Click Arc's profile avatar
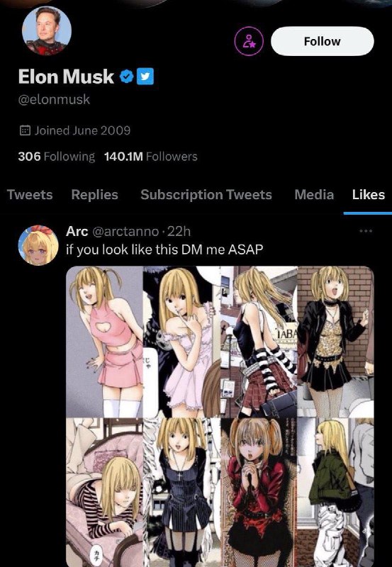The height and width of the screenshot is (567, 392). [38, 245]
